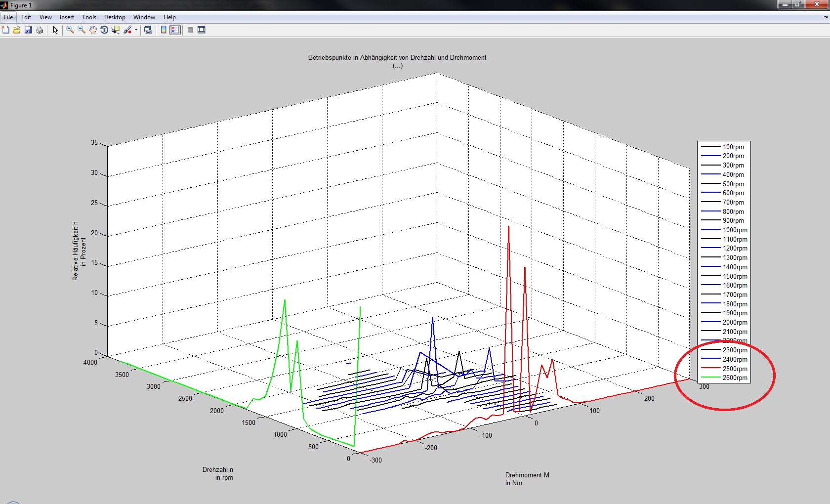This screenshot has width=830, height=504.
Task: Toggle the Insert Colorbar button
Action: [164, 30]
